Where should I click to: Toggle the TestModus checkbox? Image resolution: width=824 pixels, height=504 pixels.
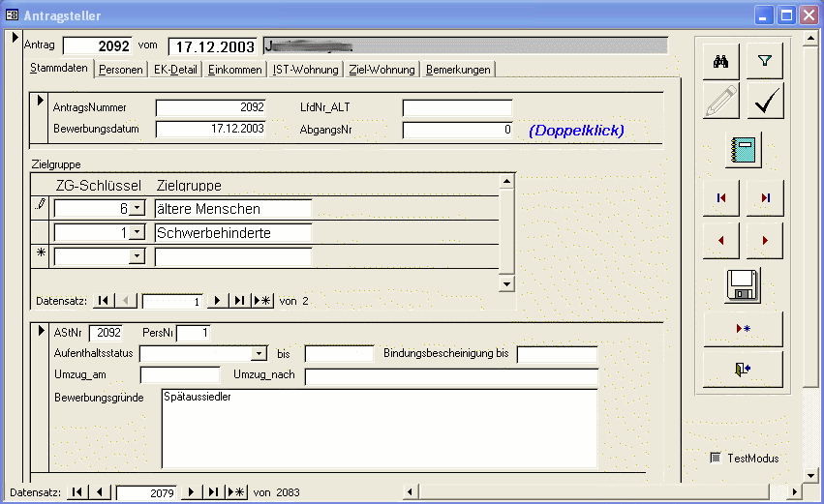716,458
